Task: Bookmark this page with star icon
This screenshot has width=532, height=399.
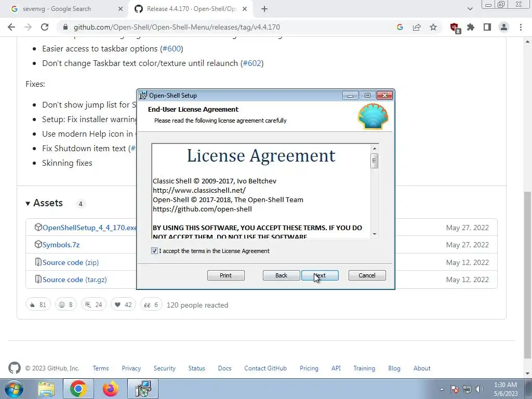Action: (x=433, y=27)
